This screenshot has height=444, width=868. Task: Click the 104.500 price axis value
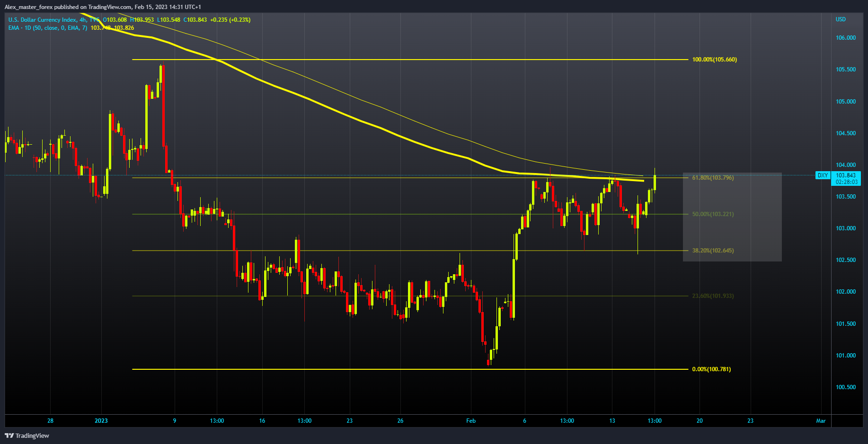[x=846, y=133]
